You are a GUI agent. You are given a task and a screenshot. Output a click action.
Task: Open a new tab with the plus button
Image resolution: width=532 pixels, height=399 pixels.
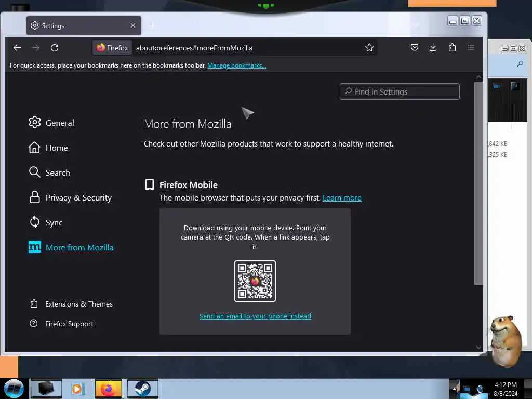(x=152, y=26)
